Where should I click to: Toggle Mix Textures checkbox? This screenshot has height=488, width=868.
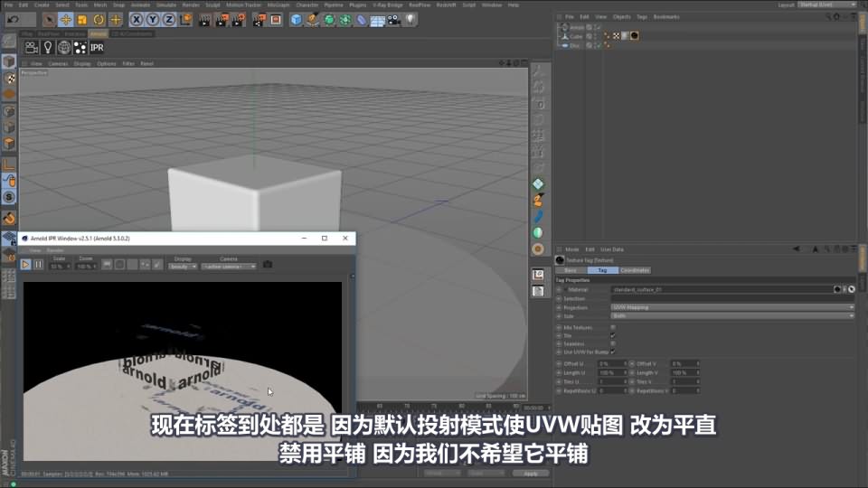tap(613, 327)
